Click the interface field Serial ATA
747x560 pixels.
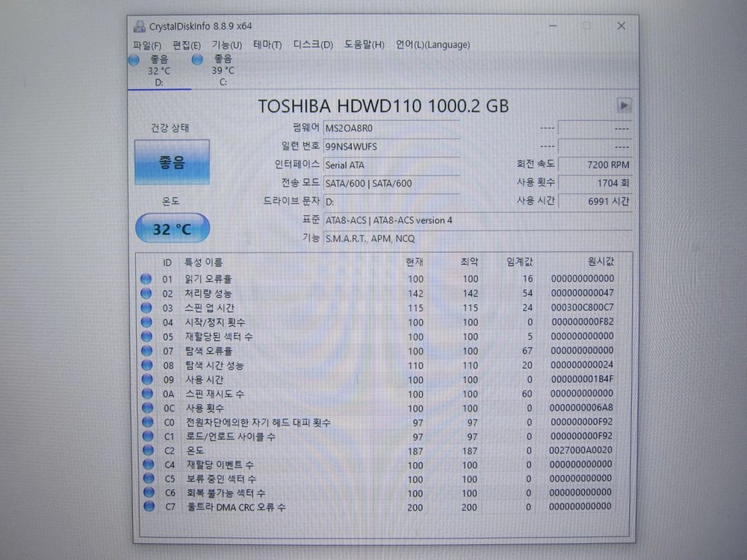[x=391, y=165]
